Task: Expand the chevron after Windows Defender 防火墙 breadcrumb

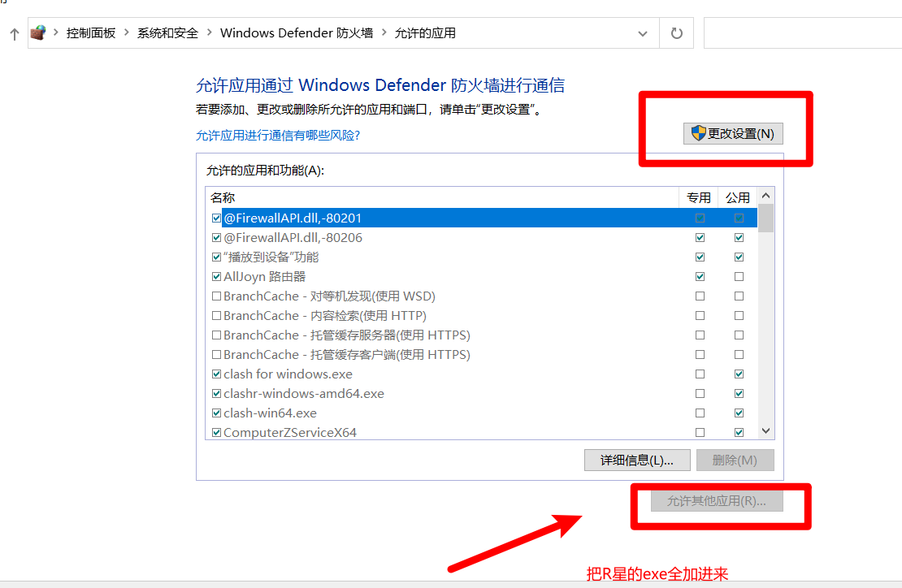Action: 384,32
